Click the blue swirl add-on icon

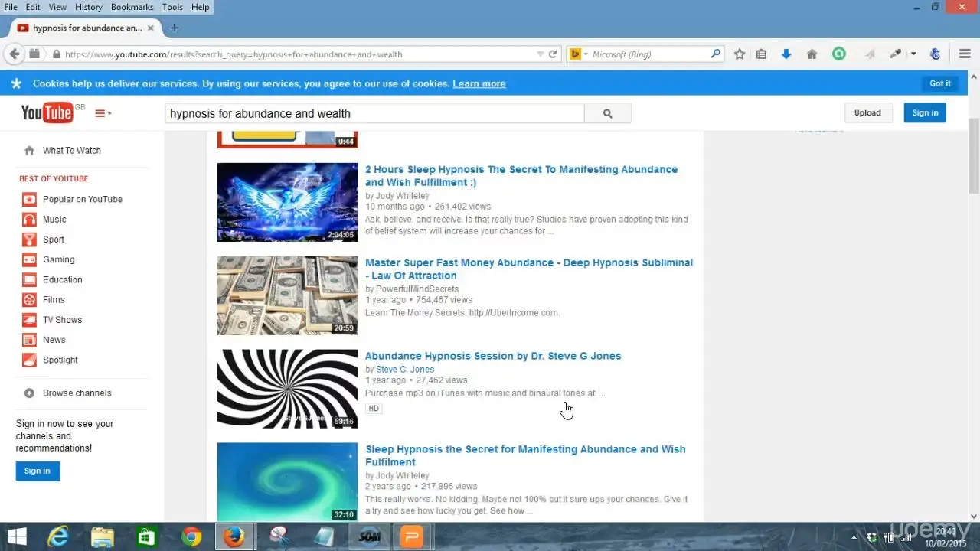935,54
